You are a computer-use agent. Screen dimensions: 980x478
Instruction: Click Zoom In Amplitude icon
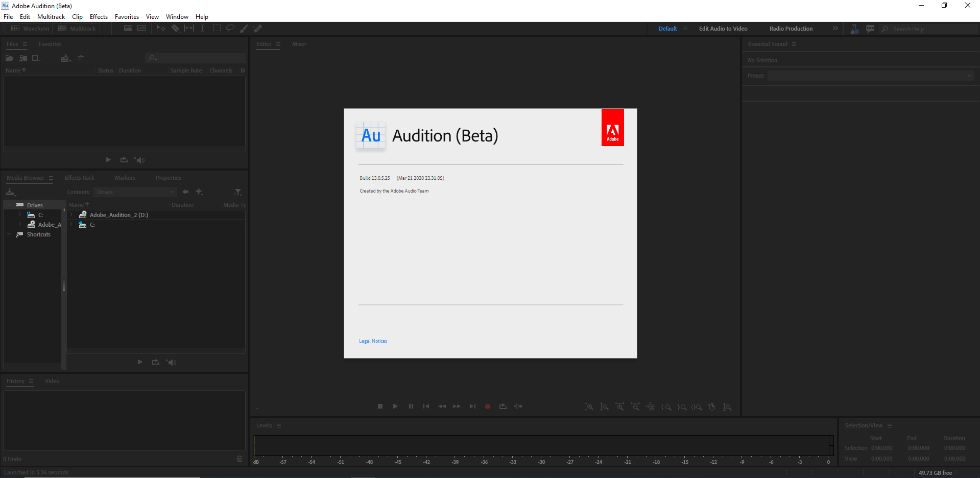(x=589, y=407)
